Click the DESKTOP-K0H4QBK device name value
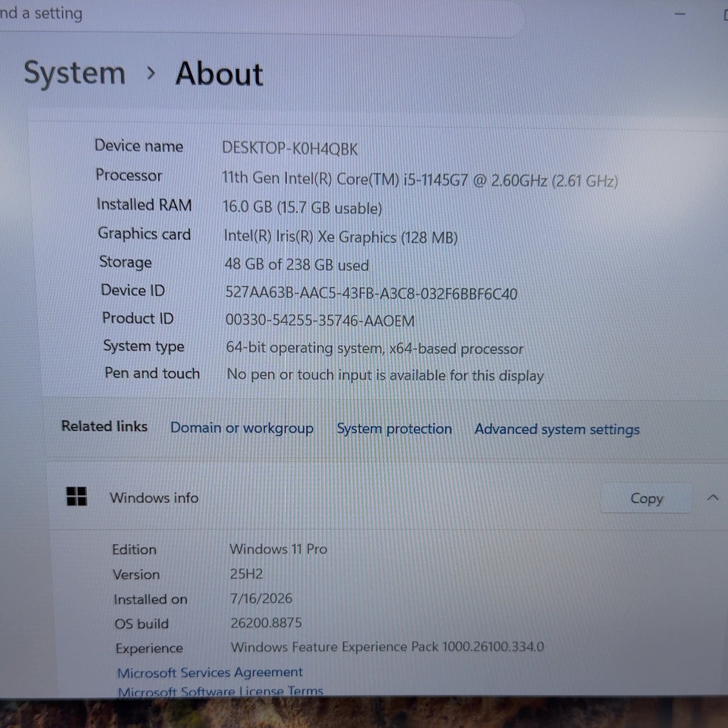 click(x=290, y=149)
